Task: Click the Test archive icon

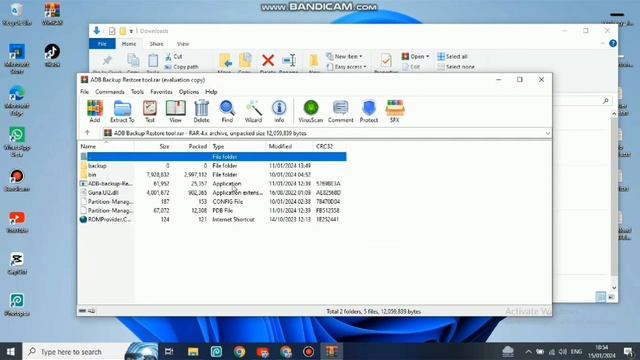Action: pos(150,111)
